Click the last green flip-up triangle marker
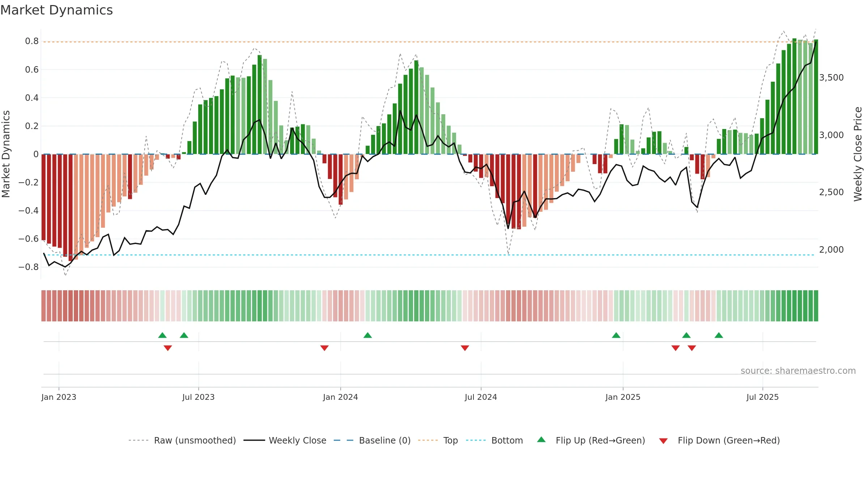 click(719, 335)
